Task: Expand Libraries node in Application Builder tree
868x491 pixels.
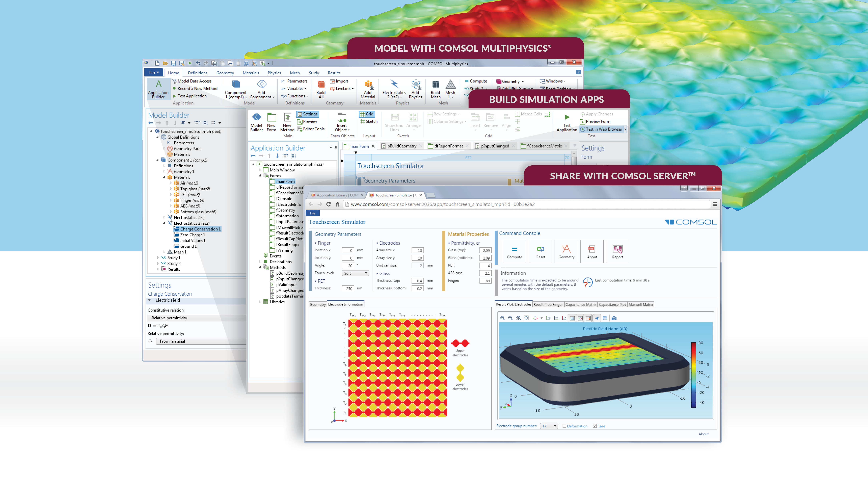Action: (x=260, y=302)
